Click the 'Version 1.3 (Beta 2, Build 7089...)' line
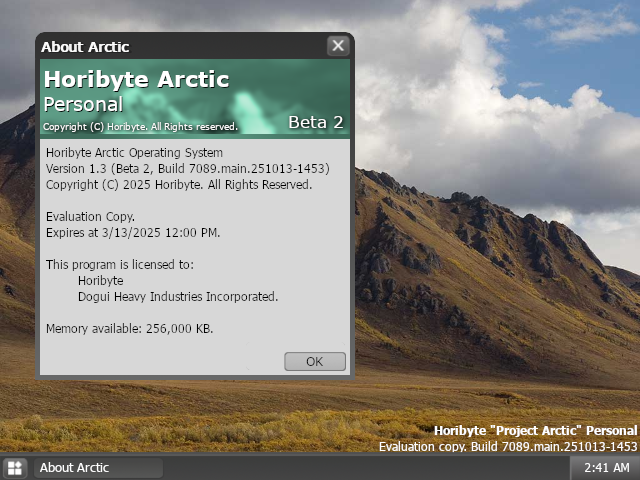The width and height of the screenshot is (640, 480). pyautogui.click(x=188, y=169)
